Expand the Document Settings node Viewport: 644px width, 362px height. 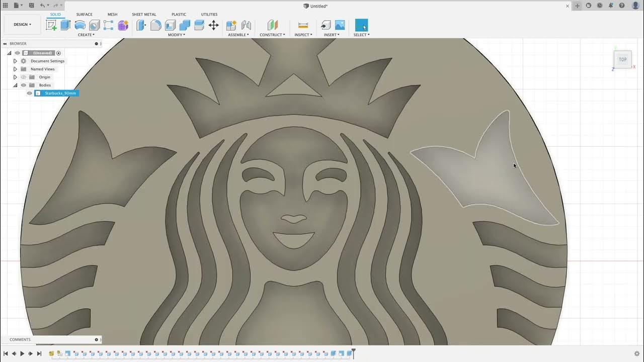[15, 61]
